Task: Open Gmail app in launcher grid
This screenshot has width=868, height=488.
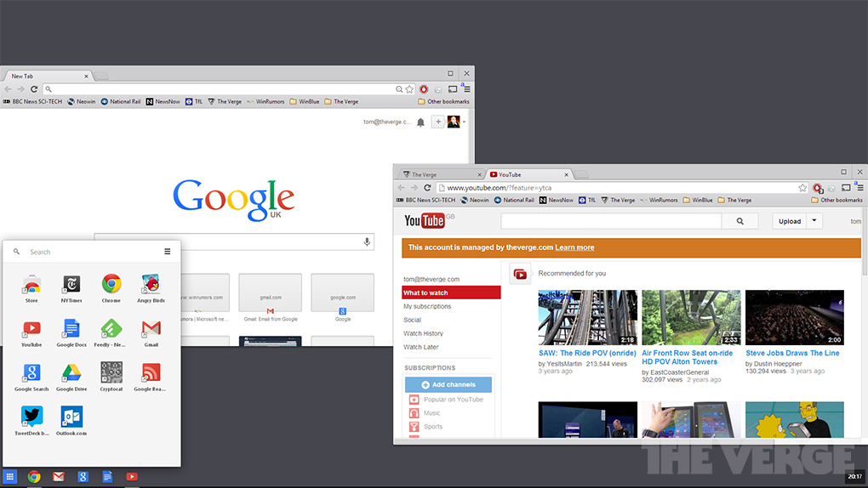Action: point(151,332)
